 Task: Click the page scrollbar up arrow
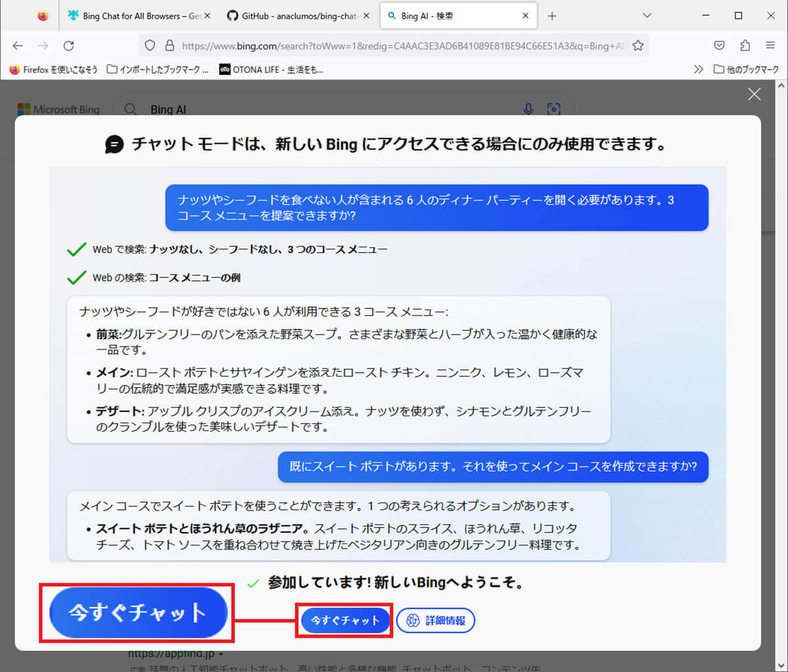[781, 86]
